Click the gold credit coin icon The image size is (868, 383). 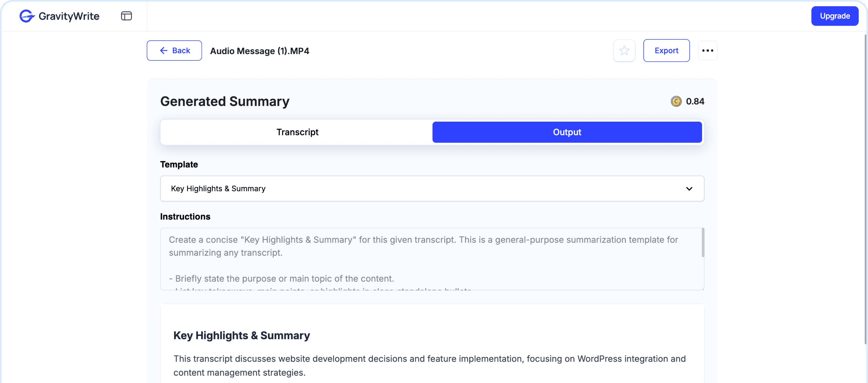pyautogui.click(x=676, y=101)
